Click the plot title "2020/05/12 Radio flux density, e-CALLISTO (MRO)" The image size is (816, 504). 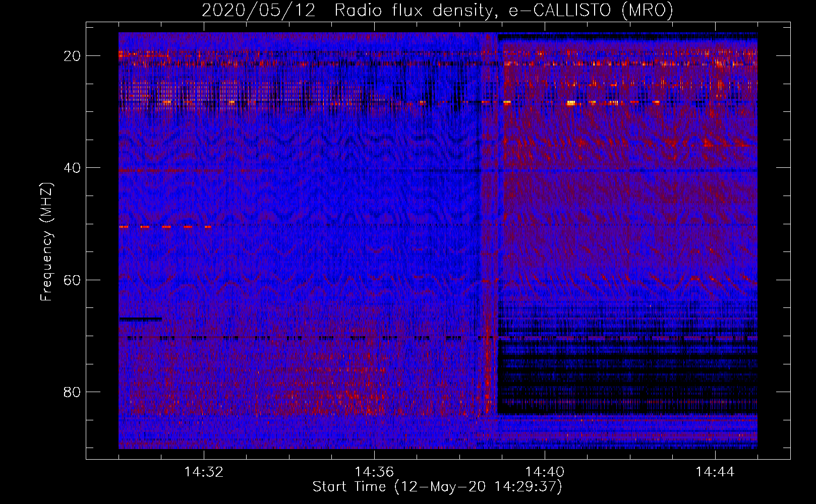tap(437, 10)
